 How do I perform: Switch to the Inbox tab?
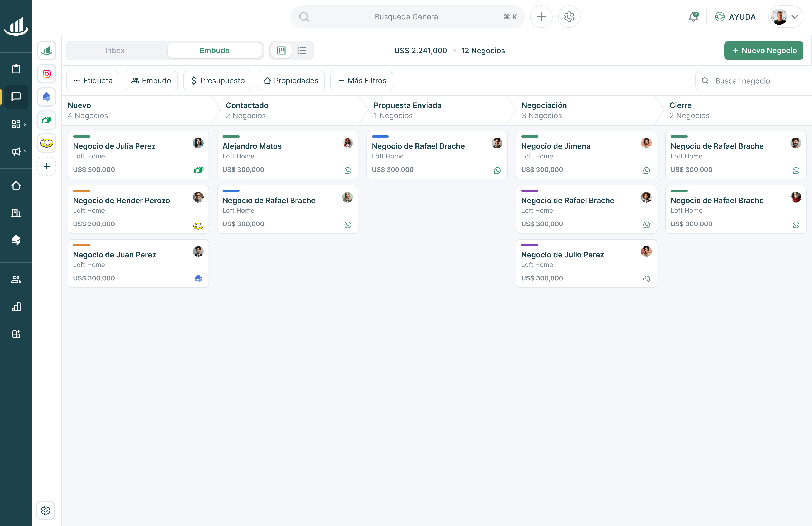115,51
